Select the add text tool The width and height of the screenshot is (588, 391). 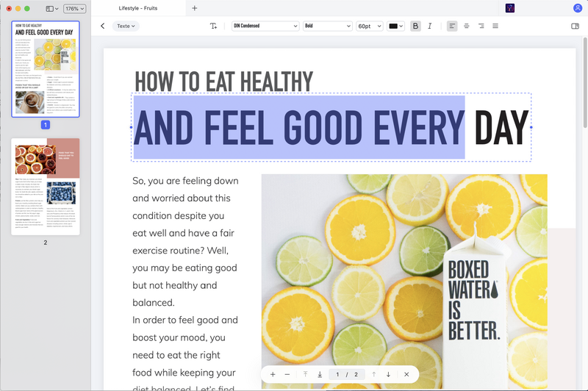[x=213, y=26]
